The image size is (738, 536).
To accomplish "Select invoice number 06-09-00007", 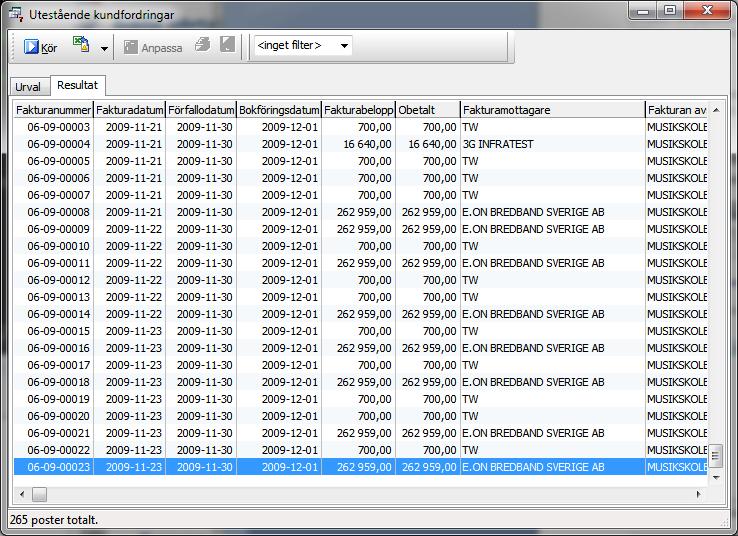I will [x=58, y=195].
